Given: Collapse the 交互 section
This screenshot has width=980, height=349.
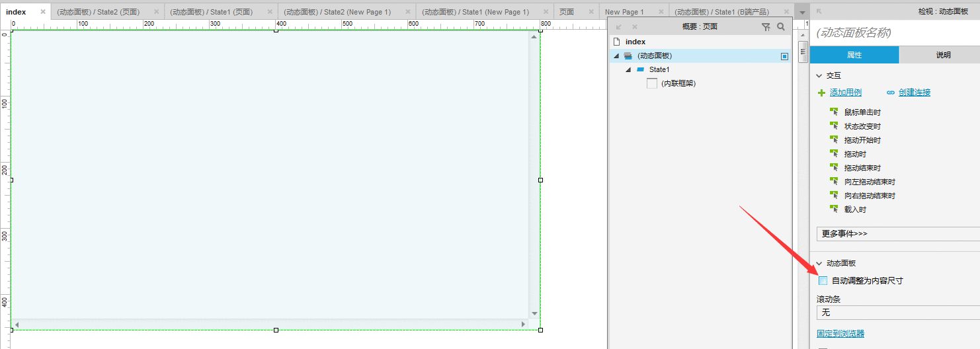Looking at the screenshot, I should click(x=819, y=75).
